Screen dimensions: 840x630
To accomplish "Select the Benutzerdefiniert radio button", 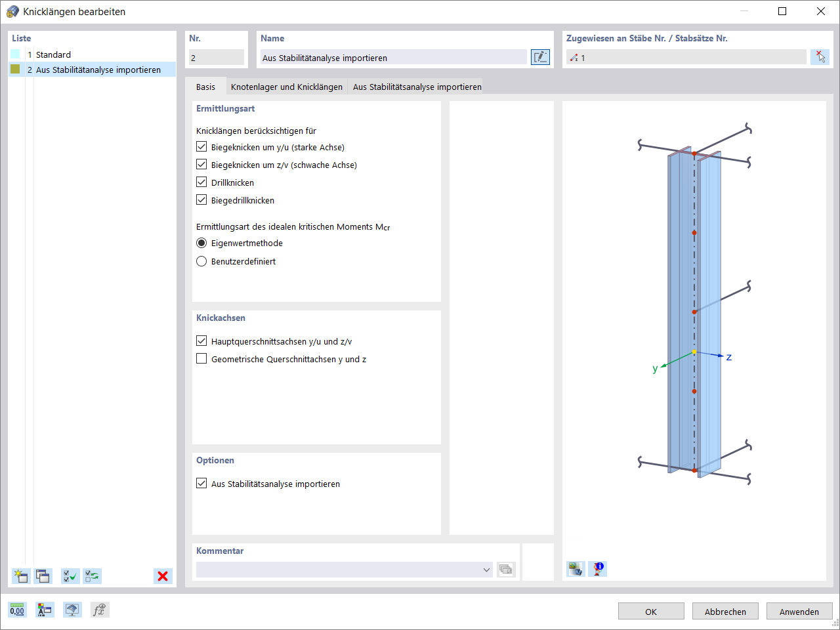I will coord(201,261).
